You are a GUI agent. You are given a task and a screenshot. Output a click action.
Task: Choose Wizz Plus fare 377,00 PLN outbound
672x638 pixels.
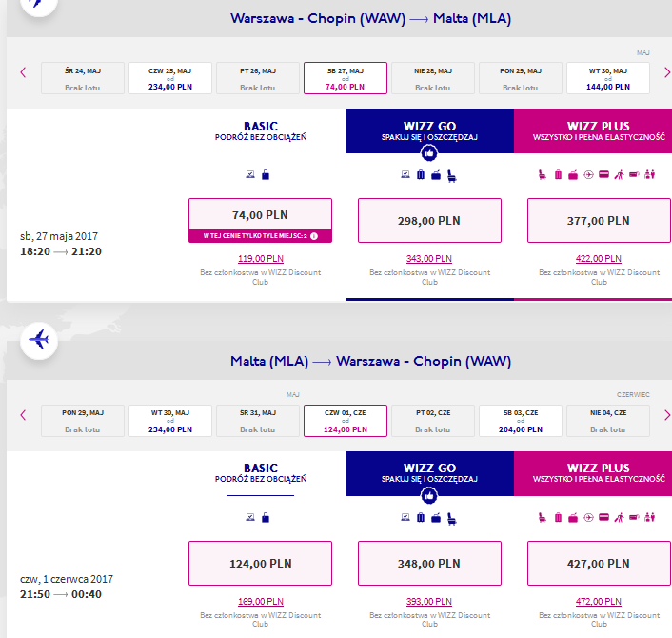coord(599,220)
